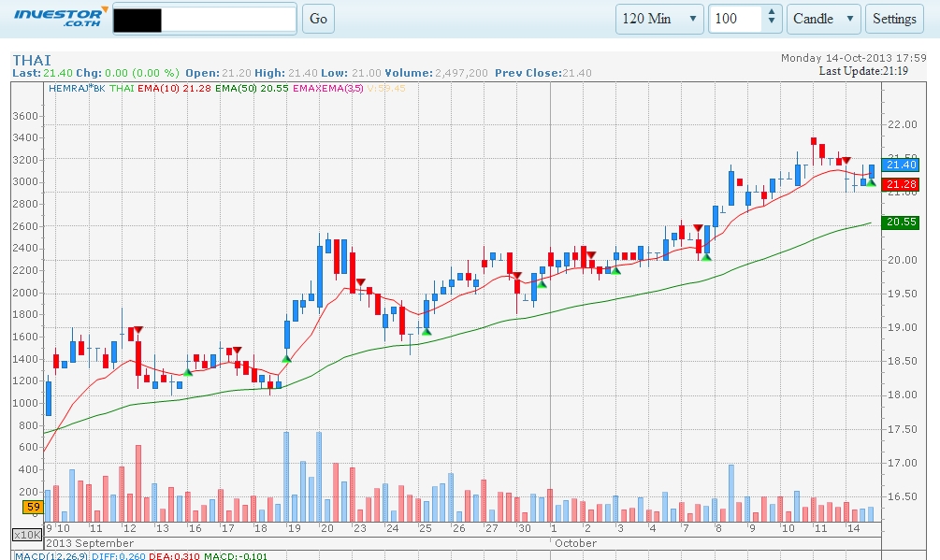
Task: Click the bar count field showing 100
Action: pos(735,20)
